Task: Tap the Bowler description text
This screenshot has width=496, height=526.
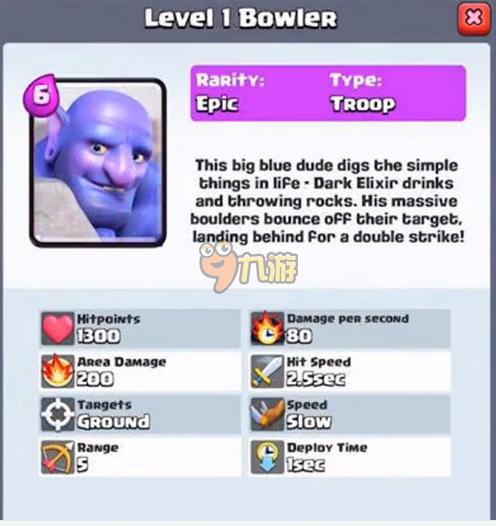Action: coord(327,201)
